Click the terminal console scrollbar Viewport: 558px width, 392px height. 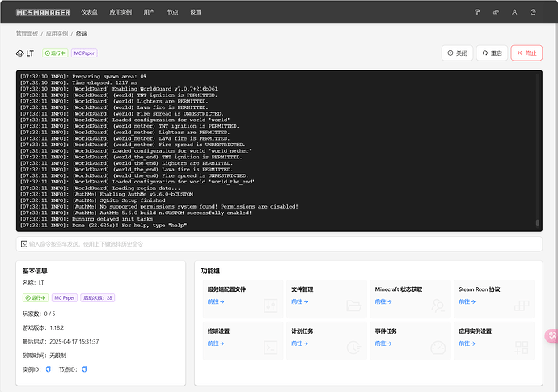click(537, 223)
